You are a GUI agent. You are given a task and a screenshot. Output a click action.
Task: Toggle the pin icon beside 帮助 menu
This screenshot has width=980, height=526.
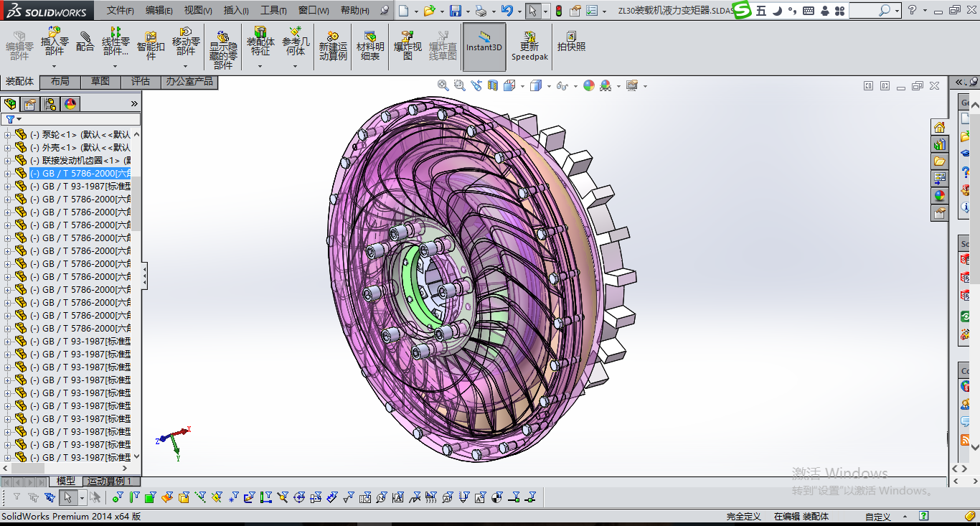tap(385, 11)
